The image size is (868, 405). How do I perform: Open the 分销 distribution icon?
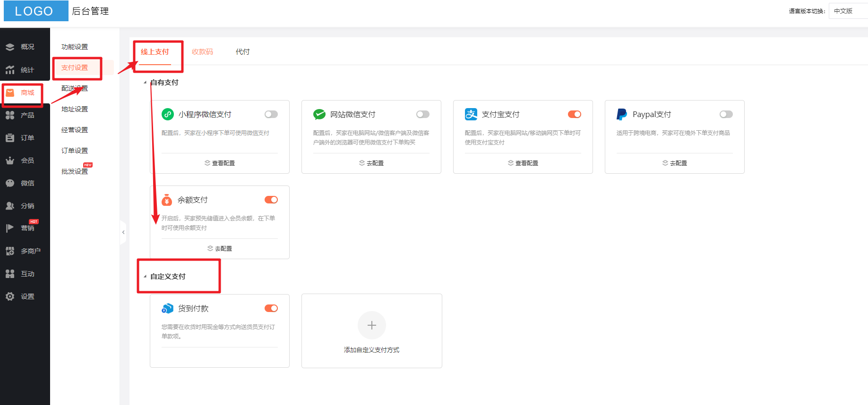pyautogui.click(x=10, y=206)
